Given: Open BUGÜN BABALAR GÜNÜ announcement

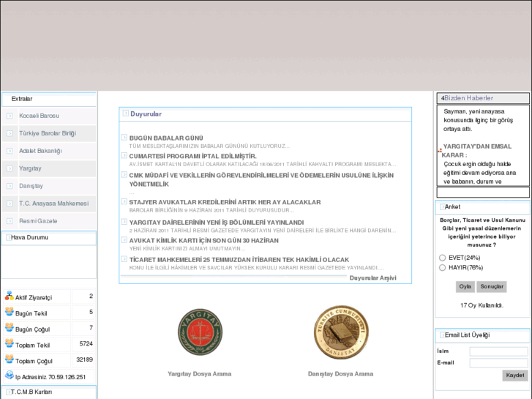Looking at the screenshot, I should pyautogui.click(x=166, y=138).
